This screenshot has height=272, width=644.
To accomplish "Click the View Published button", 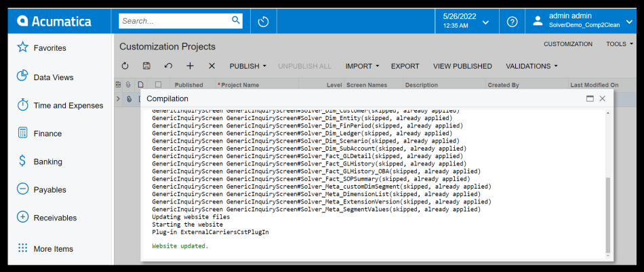I will (x=462, y=66).
